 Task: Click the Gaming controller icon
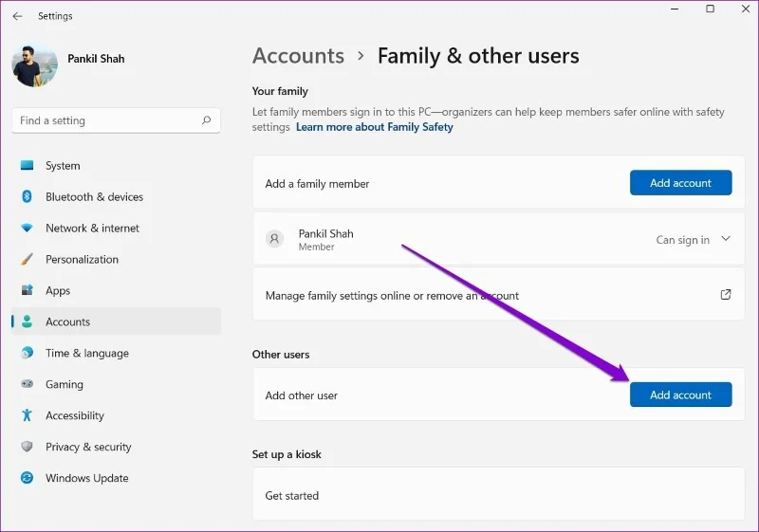tap(28, 384)
